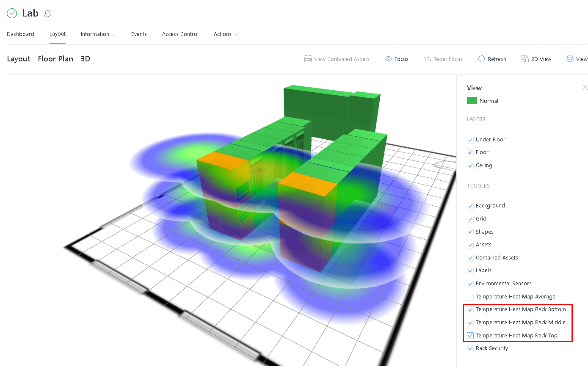Image resolution: width=588 pixels, height=367 pixels.
Task: Click the Reset Focus arrow icon
Action: (x=428, y=59)
